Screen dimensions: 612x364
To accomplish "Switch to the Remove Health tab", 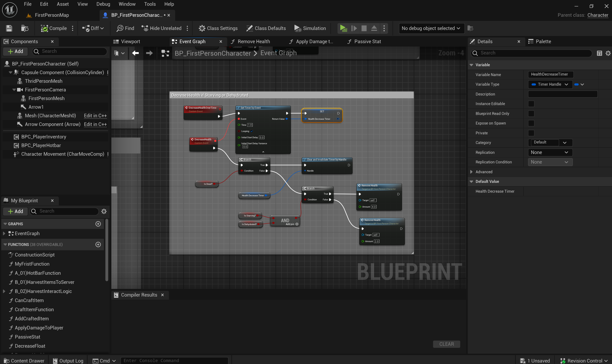I will tap(253, 42).
